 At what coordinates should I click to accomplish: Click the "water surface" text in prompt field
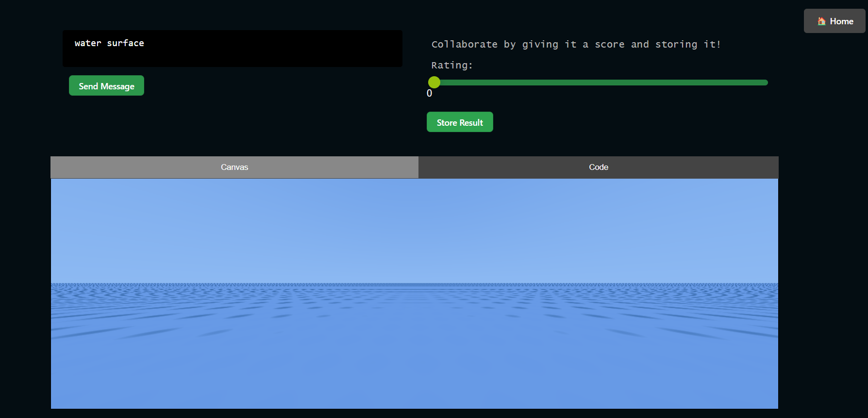tap(109, 43)
